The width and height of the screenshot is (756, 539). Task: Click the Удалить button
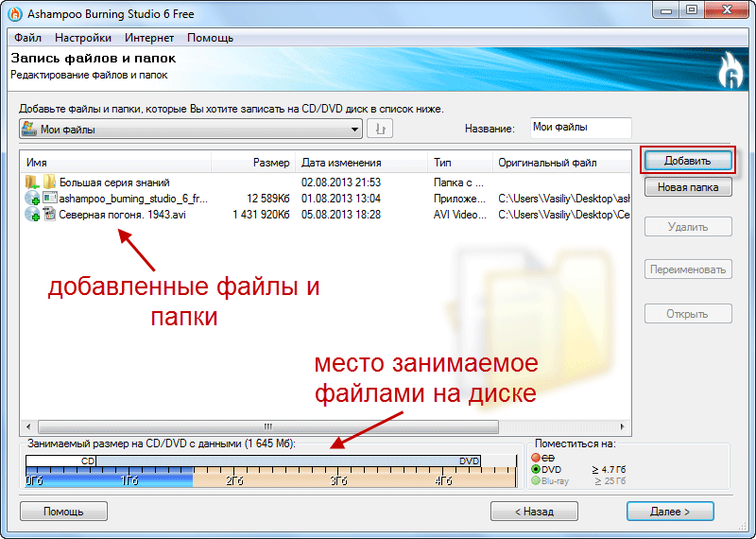688,227
